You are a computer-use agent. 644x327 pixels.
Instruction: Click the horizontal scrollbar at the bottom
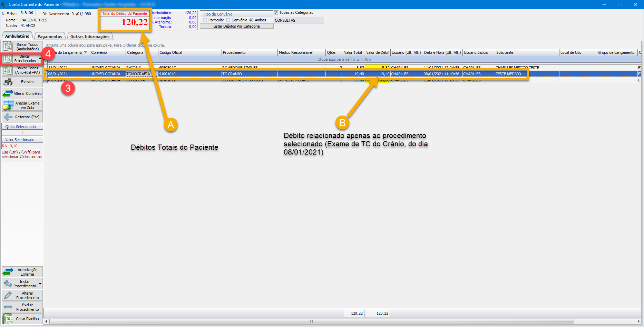point(311,321)
